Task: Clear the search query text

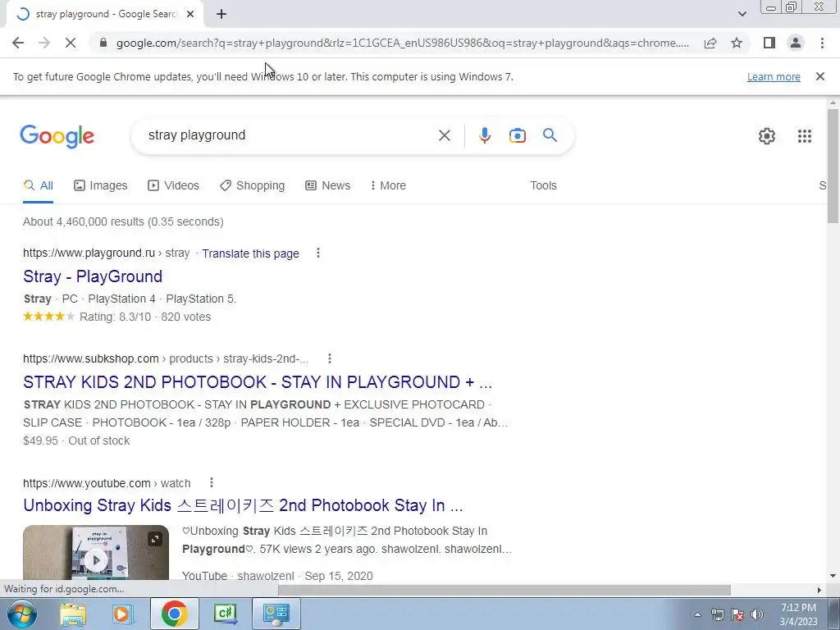Action: (444, 135)
